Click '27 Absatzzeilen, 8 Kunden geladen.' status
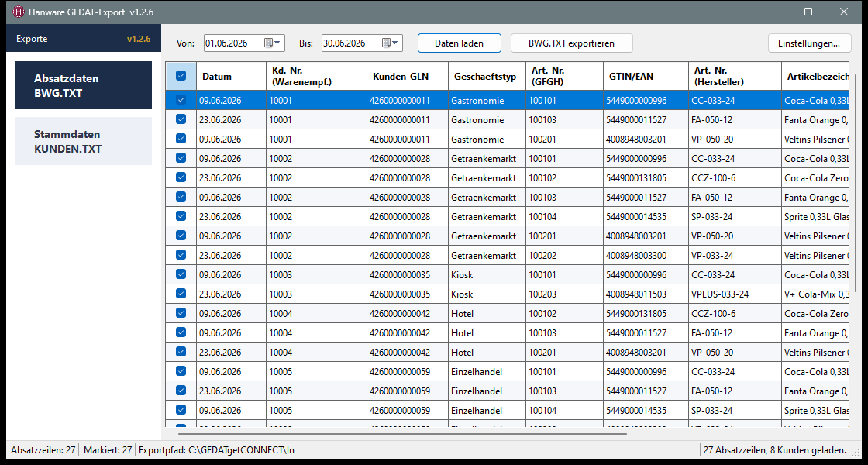This screenshot has width=868, height=465. [775, 450]
